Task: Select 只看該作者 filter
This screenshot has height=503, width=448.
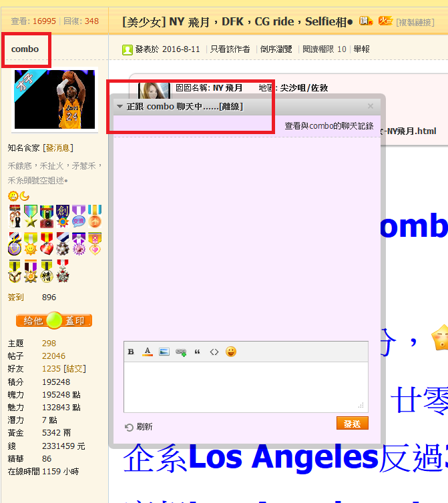Action: pos(230,49)
